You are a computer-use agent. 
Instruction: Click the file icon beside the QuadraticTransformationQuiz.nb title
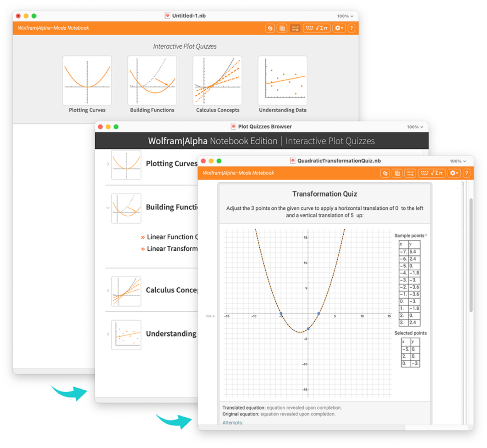pyautogui.click(x=293, y=161)
